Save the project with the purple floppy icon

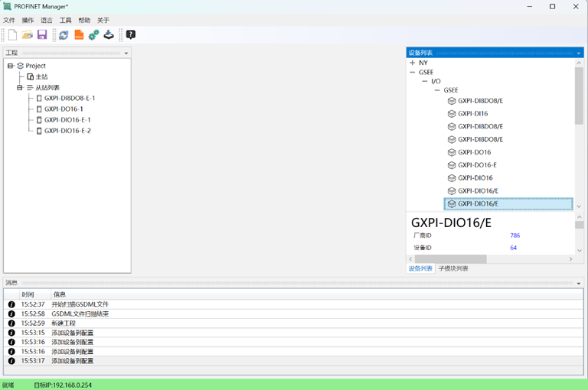tap(42, 35)
